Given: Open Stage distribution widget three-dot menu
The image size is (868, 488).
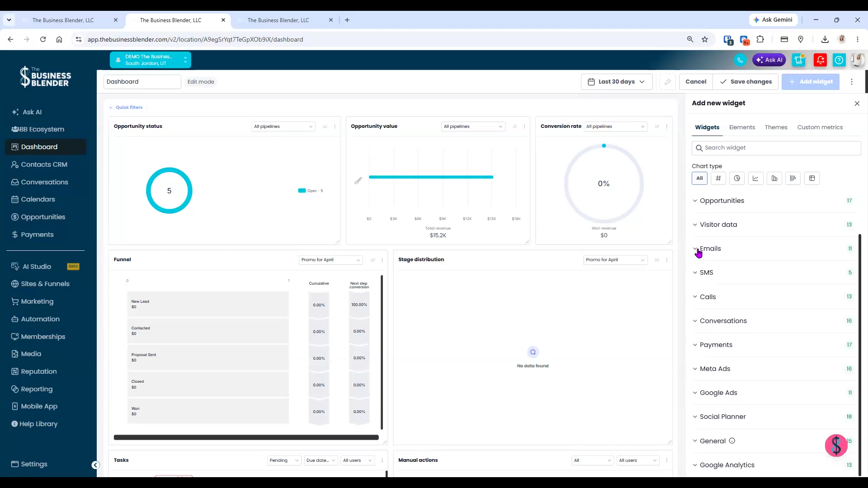Looking at the screenshot, I should pyautogui.click(x=667, y=260).
